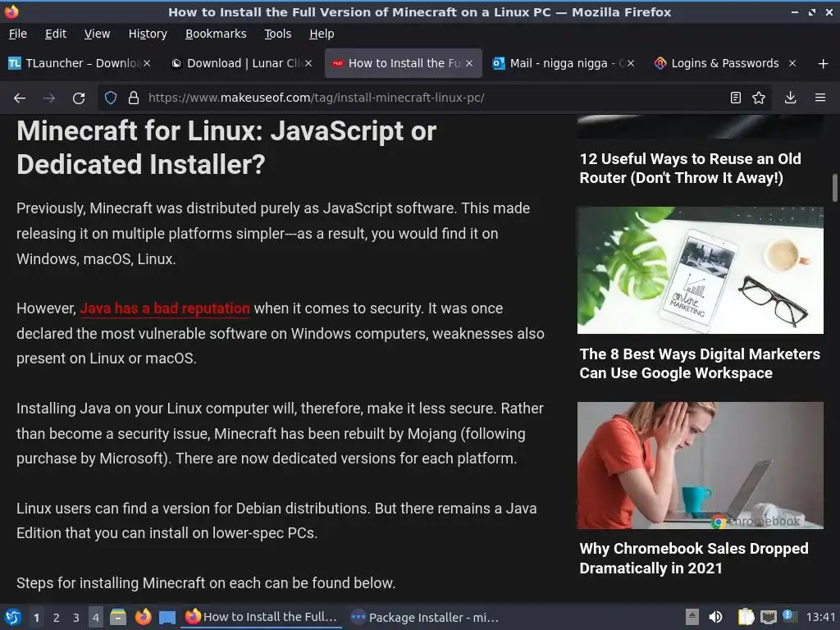Screen dimensions: 840x630
Task: Click the show desktop taskbar icon
Action: pos(167,618)
